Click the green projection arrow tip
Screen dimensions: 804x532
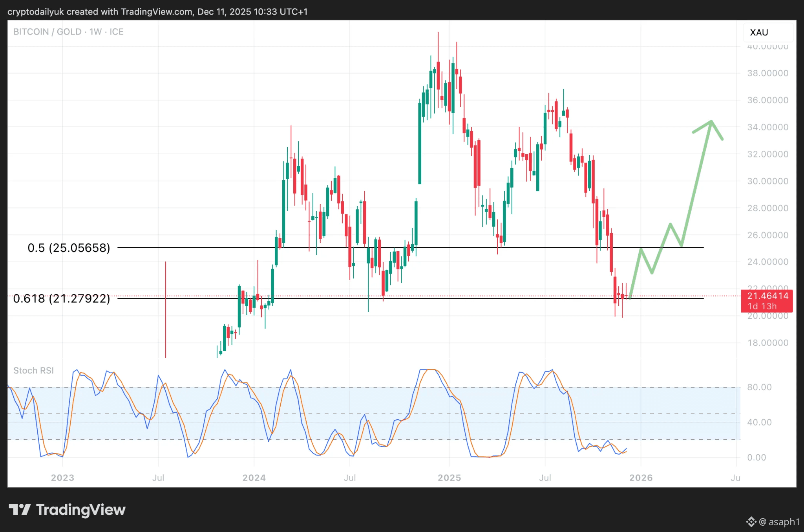711,122
